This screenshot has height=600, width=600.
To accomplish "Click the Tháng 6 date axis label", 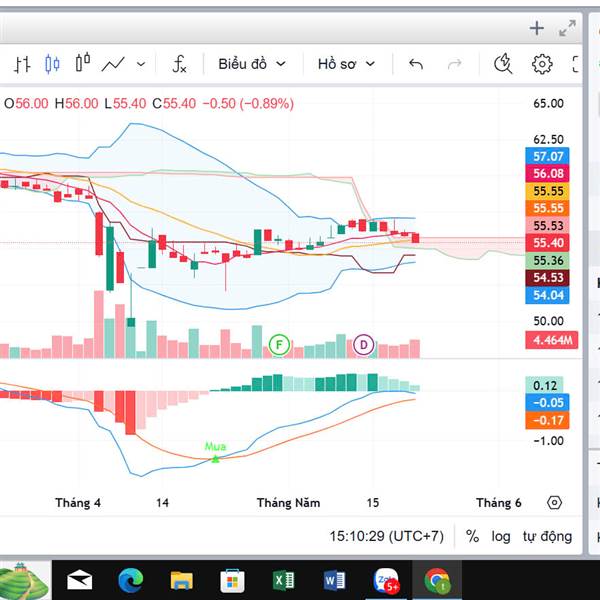I will (x=499, y=502).
